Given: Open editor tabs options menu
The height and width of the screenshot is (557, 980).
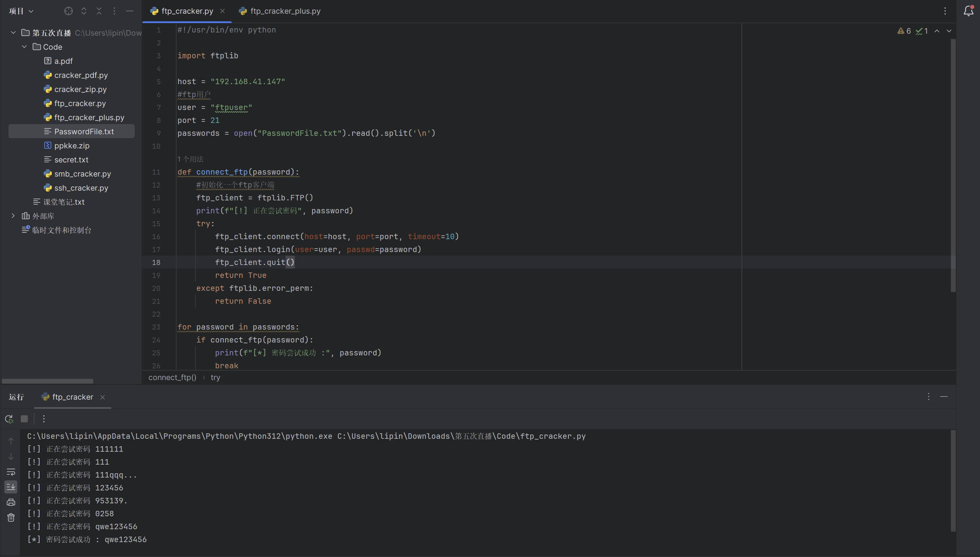Looking at the screenshot, I should click(x=945, y=11).
